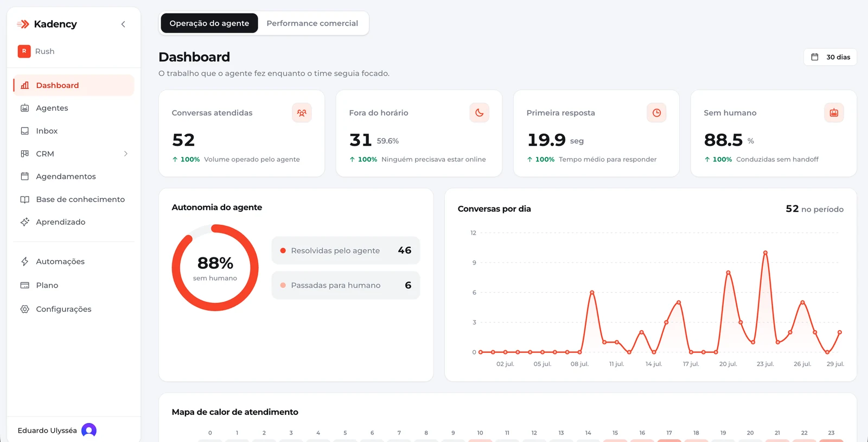Click the 19.9 seg response value
Screen dimensions: 868x442
[555, 140]
